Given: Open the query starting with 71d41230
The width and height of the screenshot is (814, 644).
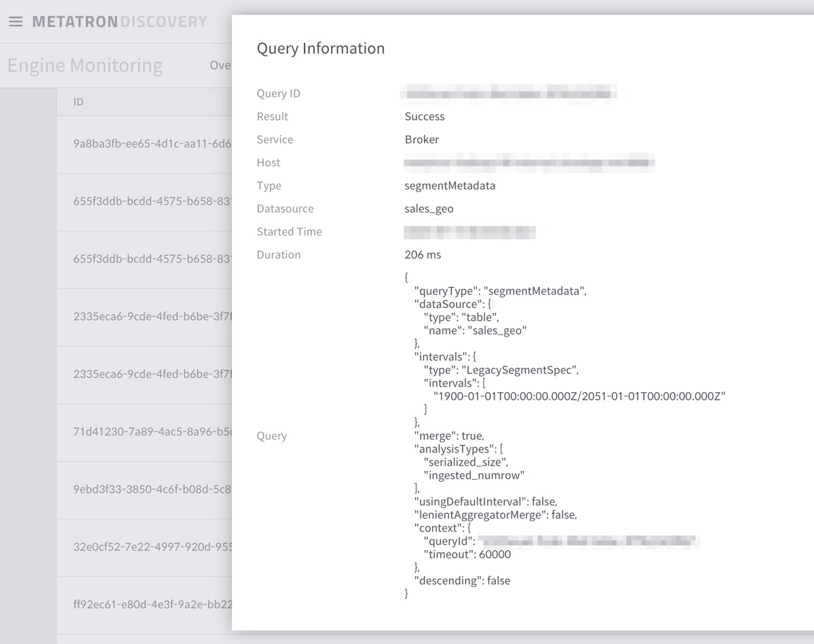Looking at the screenshot, I should (146, 432).
